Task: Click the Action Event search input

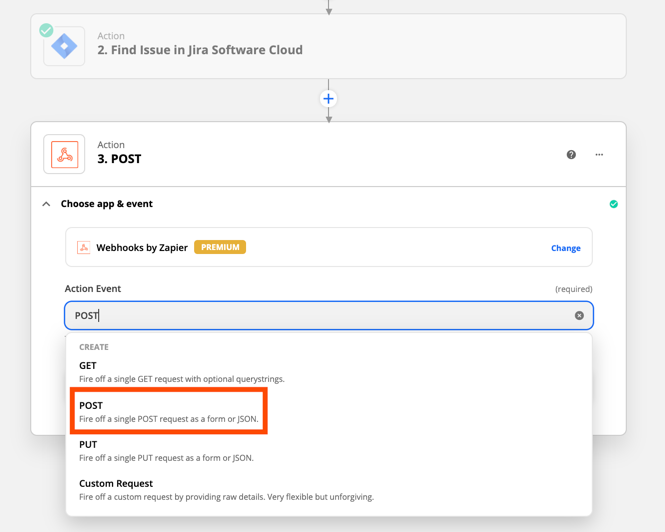Action: 329,315
